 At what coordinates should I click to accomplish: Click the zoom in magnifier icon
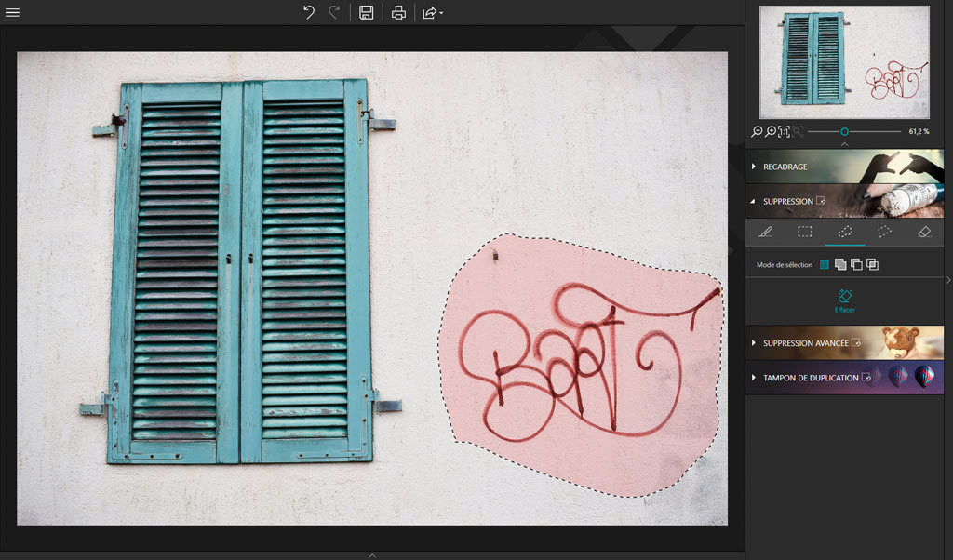pos(771,132)
